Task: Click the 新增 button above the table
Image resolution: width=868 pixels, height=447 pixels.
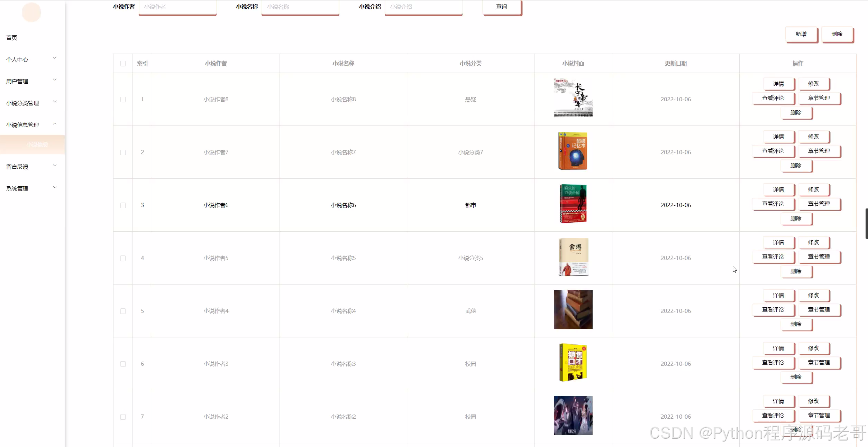Action: click(801, 34)
